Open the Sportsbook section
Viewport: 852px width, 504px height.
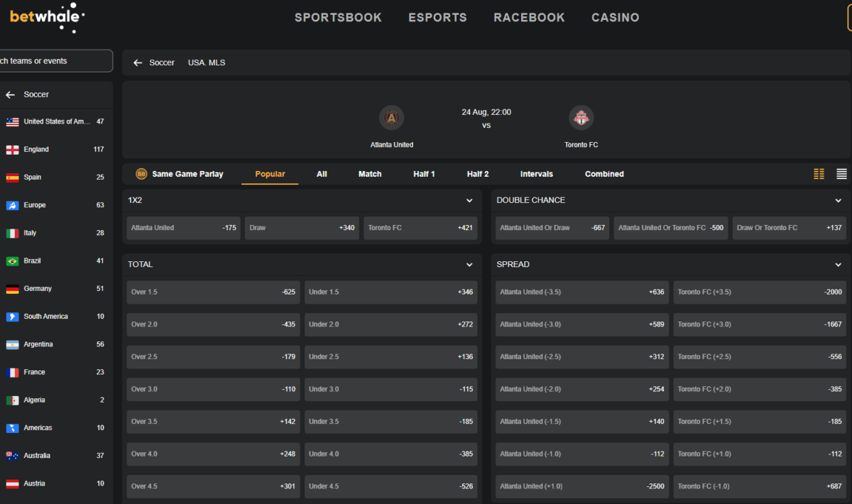coord(338,18)
